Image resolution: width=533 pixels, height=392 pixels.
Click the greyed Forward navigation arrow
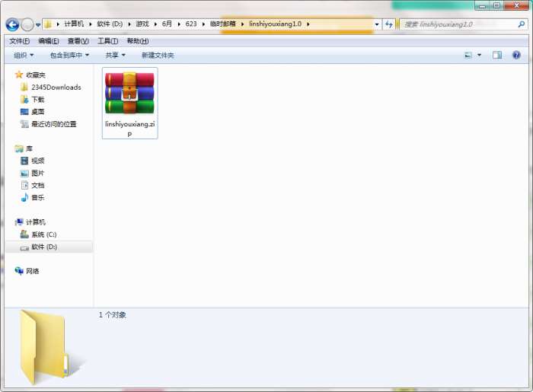coord(27,24)
